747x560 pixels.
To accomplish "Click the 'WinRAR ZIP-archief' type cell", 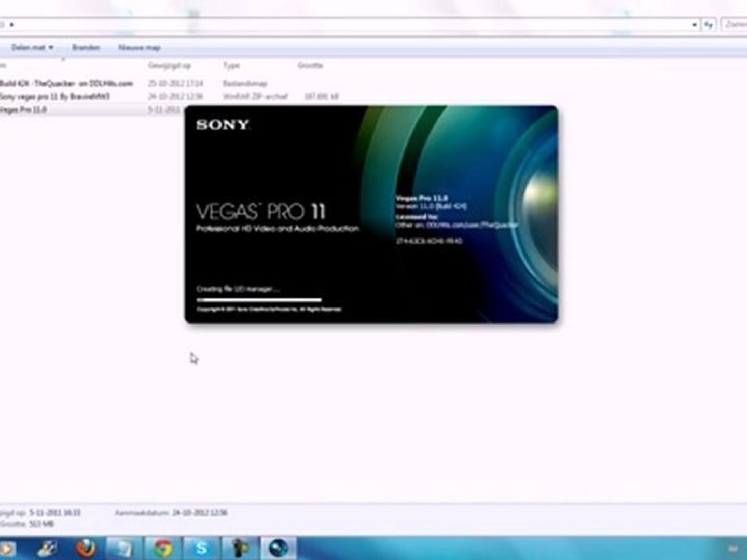I will pos(255,96).
